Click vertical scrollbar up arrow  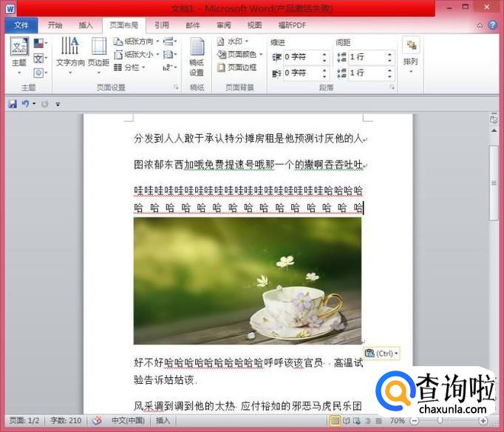494,131
